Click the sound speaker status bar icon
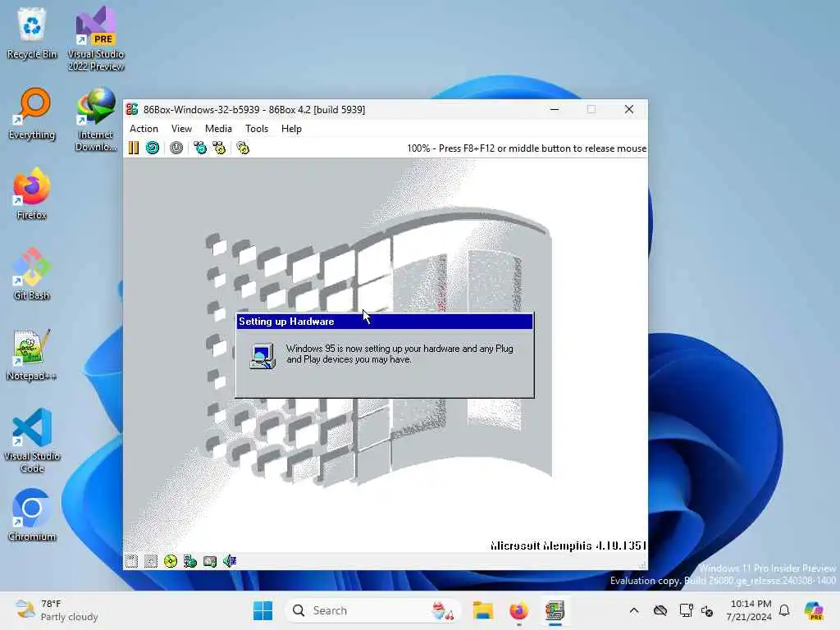 pyautogui.click(x=230, y=561)
